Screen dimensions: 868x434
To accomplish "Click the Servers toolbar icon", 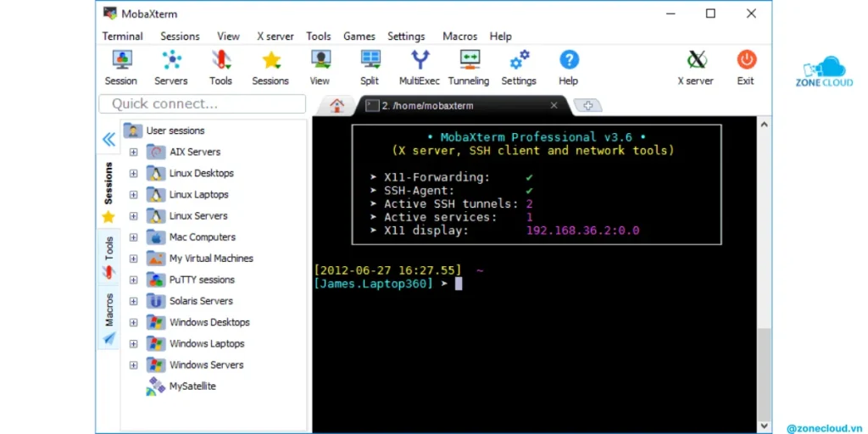I will coord(171,60).
